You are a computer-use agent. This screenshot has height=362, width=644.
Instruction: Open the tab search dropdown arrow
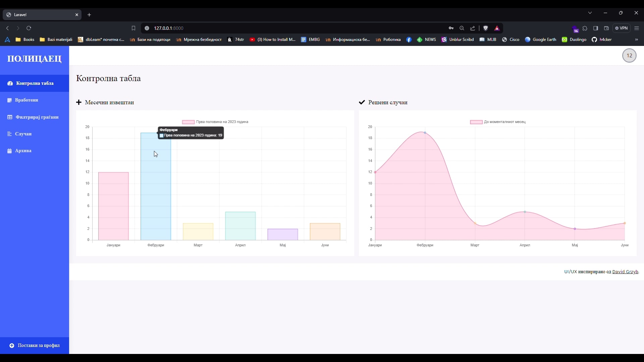[590, 13]
